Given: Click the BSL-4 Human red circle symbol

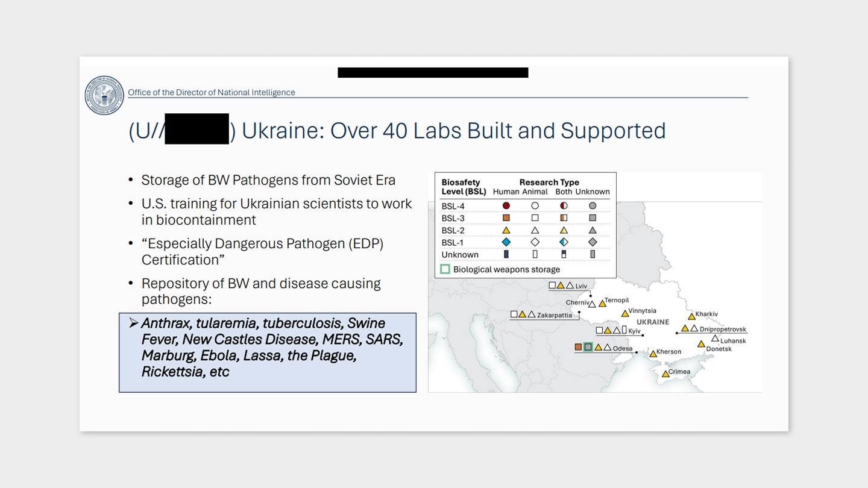Looking at the screenshot, I should [506, 206].
